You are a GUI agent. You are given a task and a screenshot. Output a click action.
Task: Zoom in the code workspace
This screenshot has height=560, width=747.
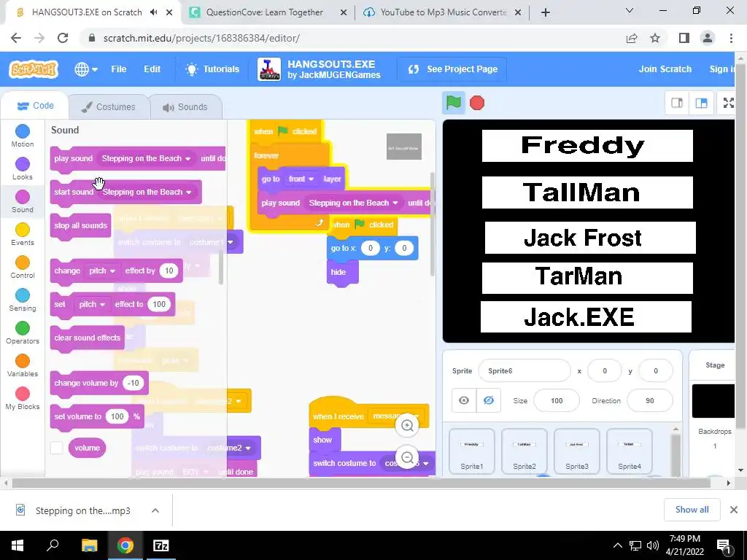click(x=407, y=425)
